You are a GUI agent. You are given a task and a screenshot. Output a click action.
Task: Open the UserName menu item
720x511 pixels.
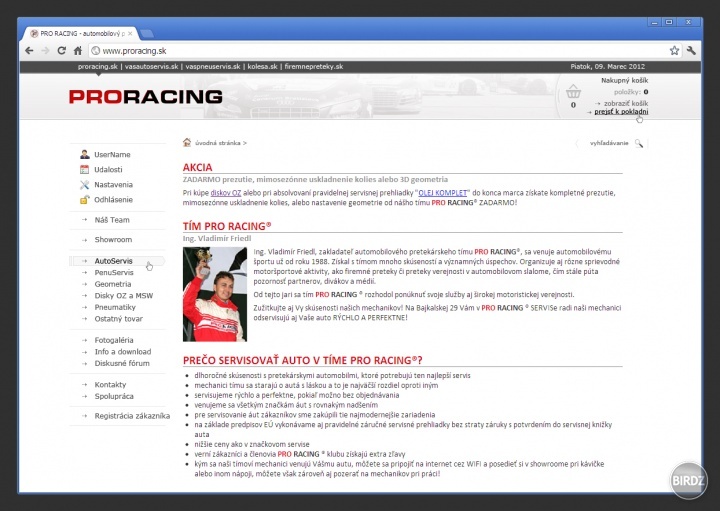click(x=112, y=155)
